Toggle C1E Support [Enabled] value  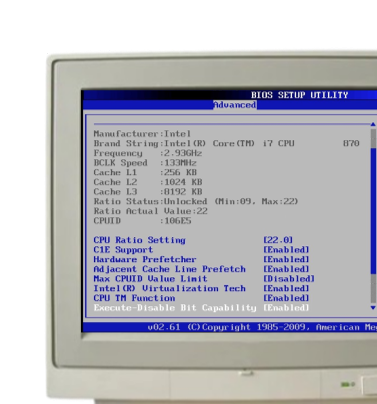point(286,250)
